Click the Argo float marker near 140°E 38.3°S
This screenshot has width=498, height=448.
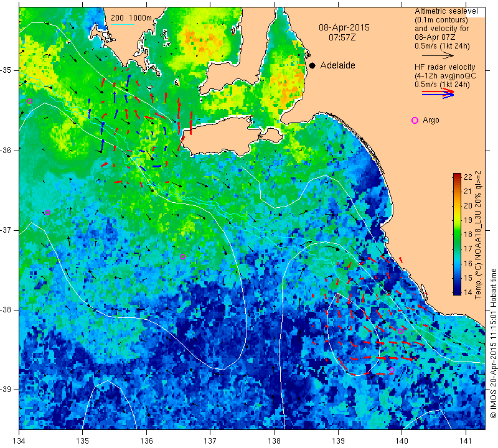click(x=400, y=331)
